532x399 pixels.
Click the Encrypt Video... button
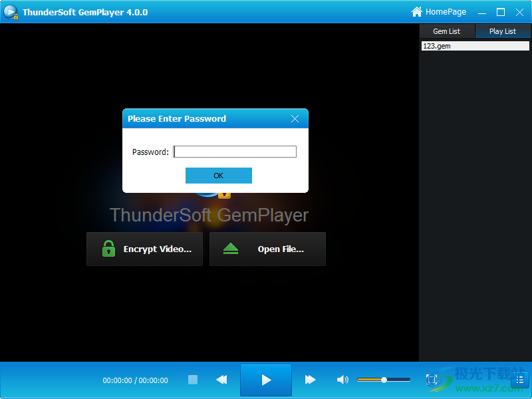[144, 249]
